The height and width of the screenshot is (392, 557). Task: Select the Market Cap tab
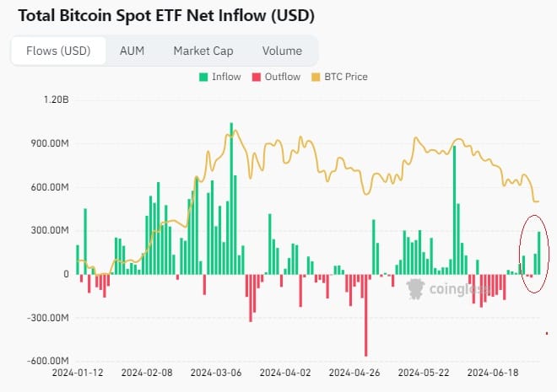pos(203,51)
